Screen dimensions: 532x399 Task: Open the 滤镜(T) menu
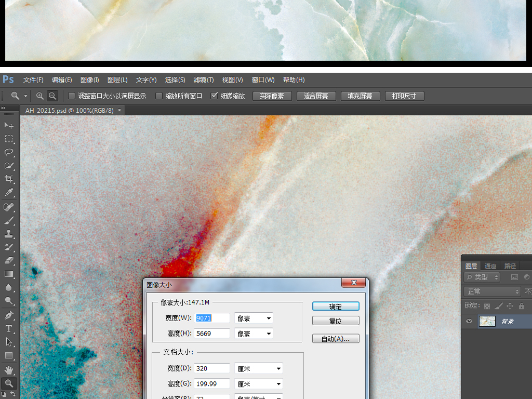pyautogui.click(x=204, y=80)
